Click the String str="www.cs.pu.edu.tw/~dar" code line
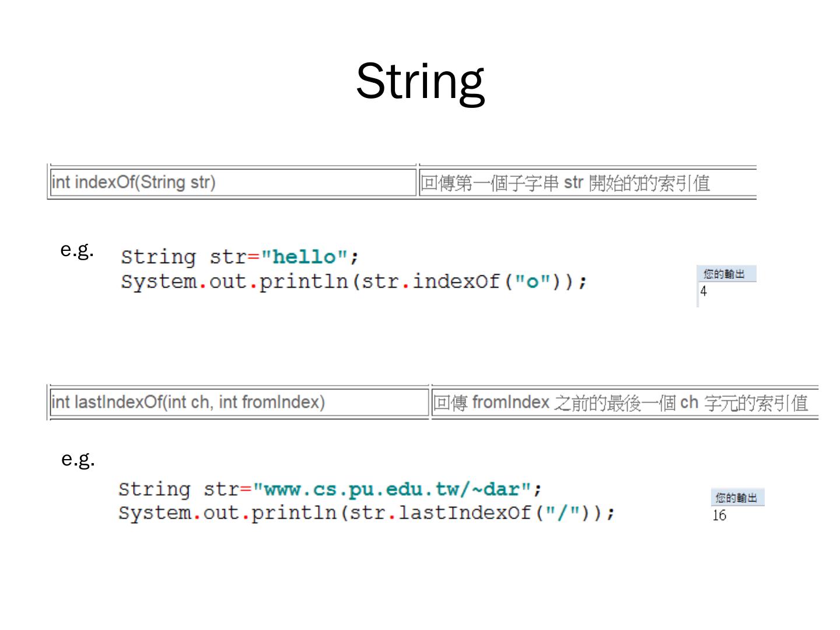 330,489
